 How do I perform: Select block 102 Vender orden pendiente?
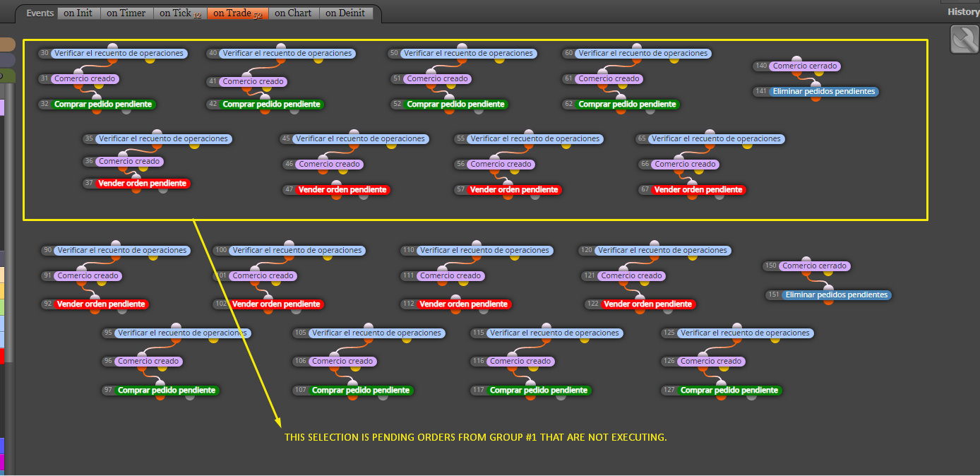pyautogui.click(x=268, y=304)
